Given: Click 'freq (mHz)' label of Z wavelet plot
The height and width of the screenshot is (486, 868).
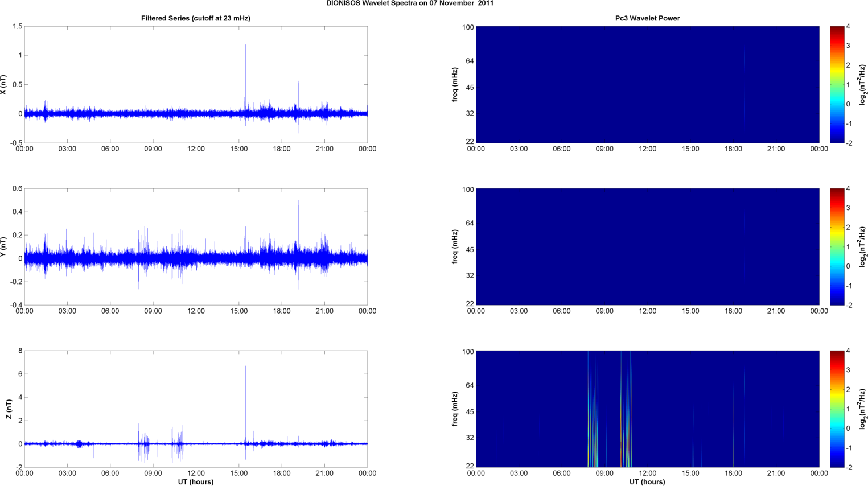Looking at the screenshot, I should (x=455, y=409).
